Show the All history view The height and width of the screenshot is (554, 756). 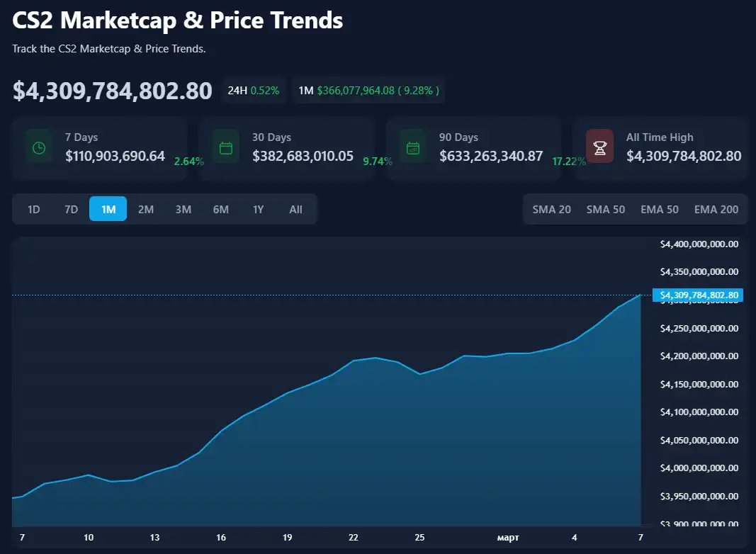click(295, 209)
